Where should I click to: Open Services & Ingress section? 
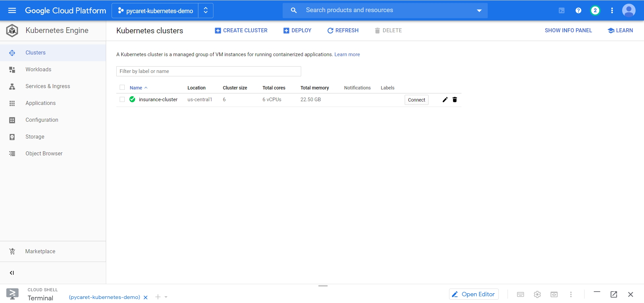[48, 86]
